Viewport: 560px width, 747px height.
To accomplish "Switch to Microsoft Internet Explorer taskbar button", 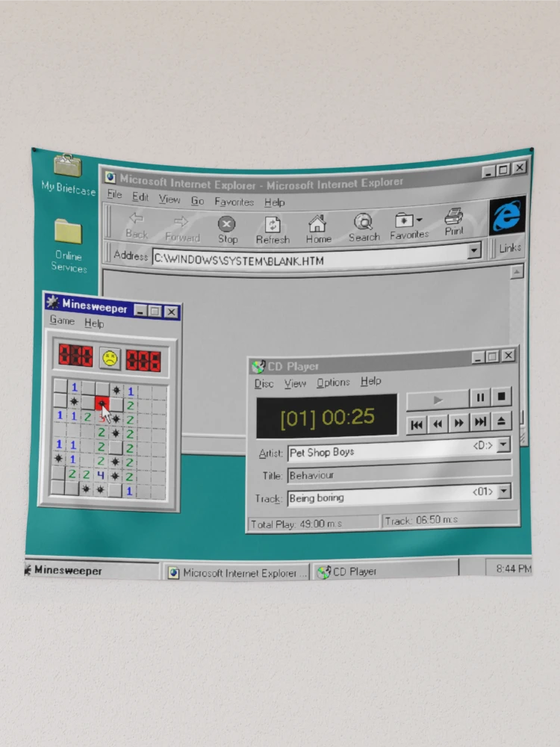I will point(236,573).
